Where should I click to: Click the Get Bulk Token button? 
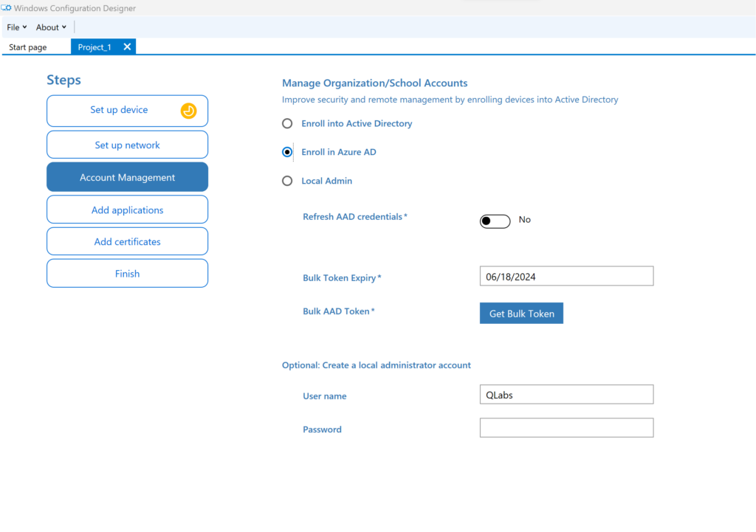coord(521,314)
